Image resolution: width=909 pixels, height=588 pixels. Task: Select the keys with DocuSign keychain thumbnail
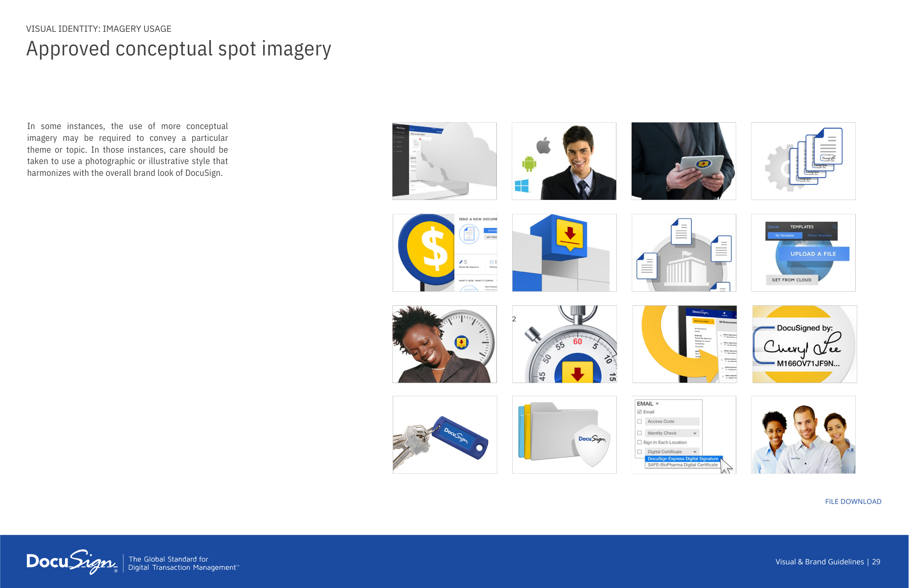445,435
